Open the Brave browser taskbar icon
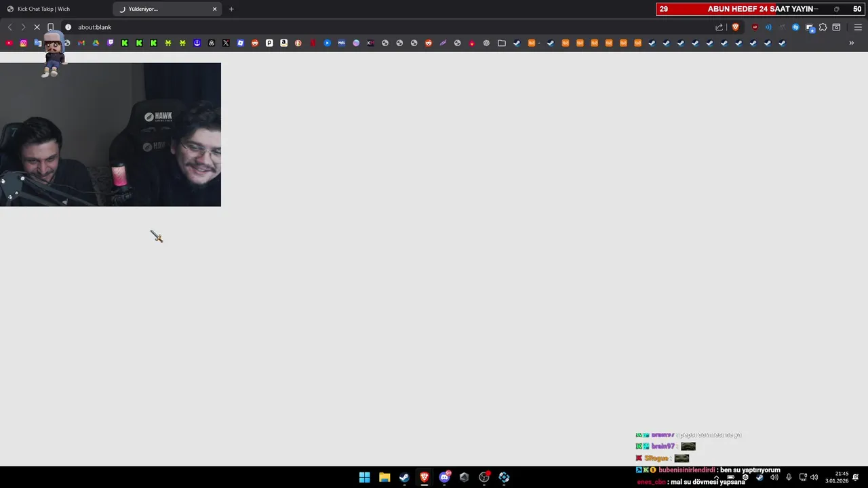This screenshot has width=868, height=488. point(425,477)
